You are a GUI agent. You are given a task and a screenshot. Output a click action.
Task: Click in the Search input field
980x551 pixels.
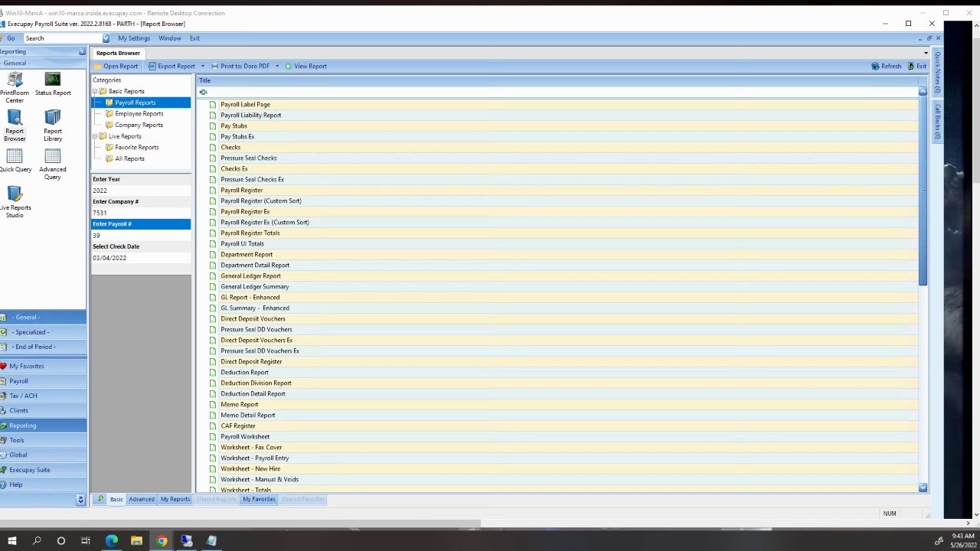(63, 38)
